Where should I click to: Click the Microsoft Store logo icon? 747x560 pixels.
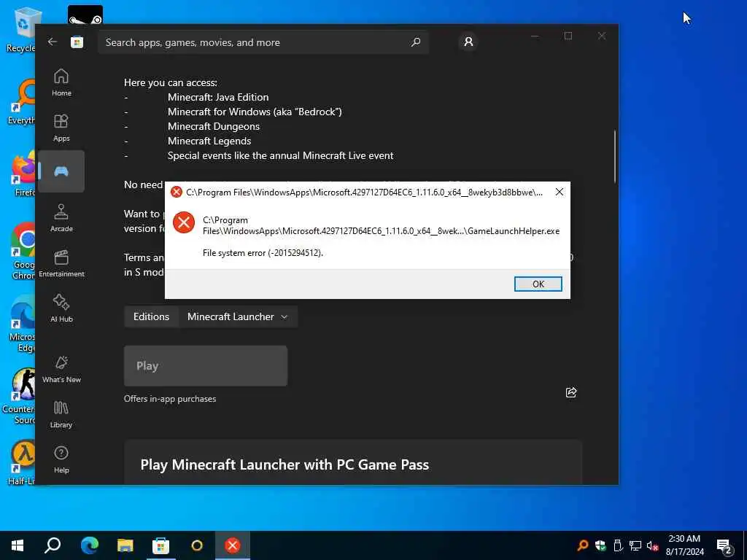(x=77, y=42)
